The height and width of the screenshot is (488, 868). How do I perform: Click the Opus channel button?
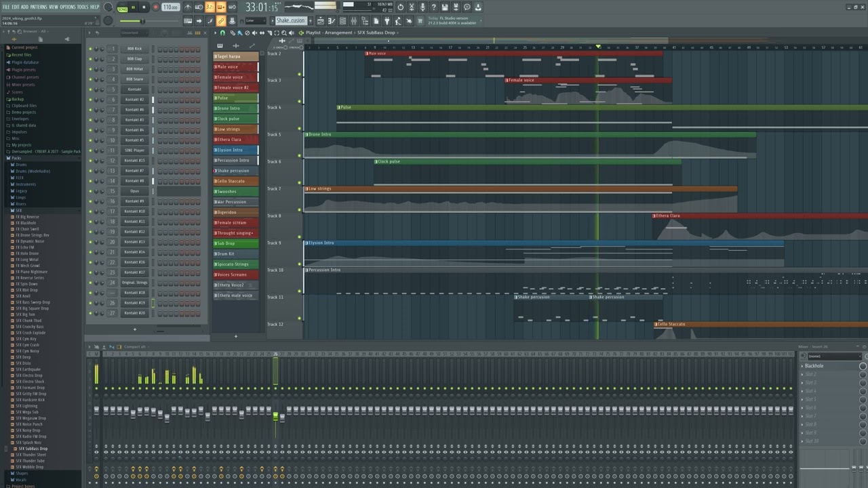click(x=134, y=191)
